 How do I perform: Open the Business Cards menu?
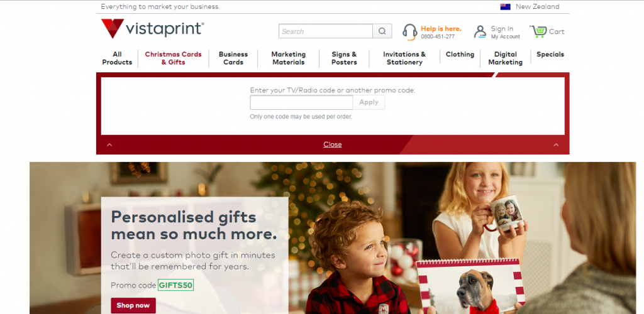click(233, 58)
